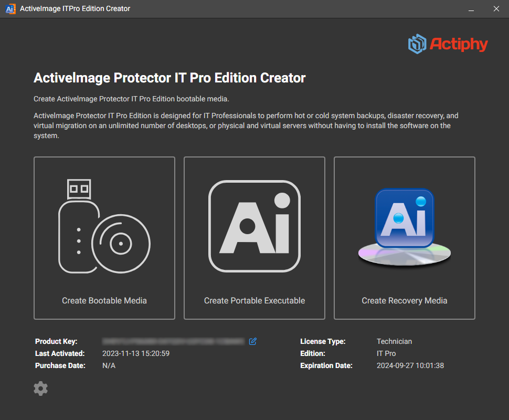Viewport: 509px width, 420px height.
Task: Select the Last Activated timestamp value
Action: [136, 353]
